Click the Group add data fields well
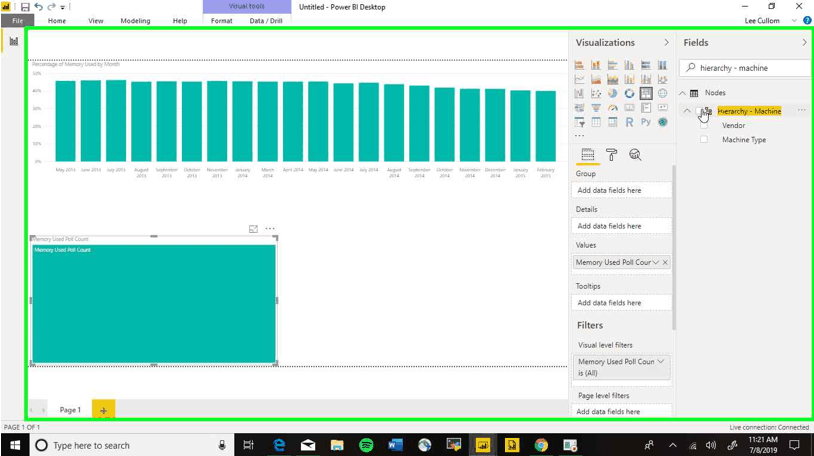814x456 pixels. click(621, 191)
